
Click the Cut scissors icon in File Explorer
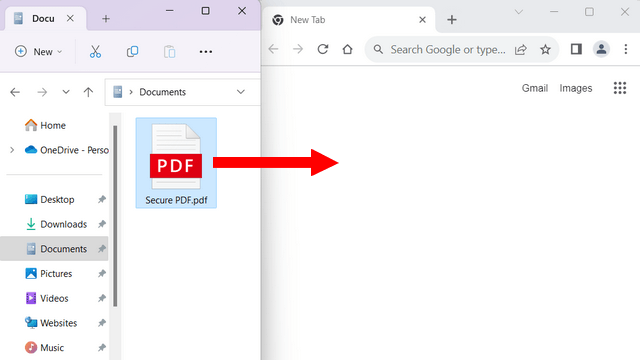click(95, 52)
